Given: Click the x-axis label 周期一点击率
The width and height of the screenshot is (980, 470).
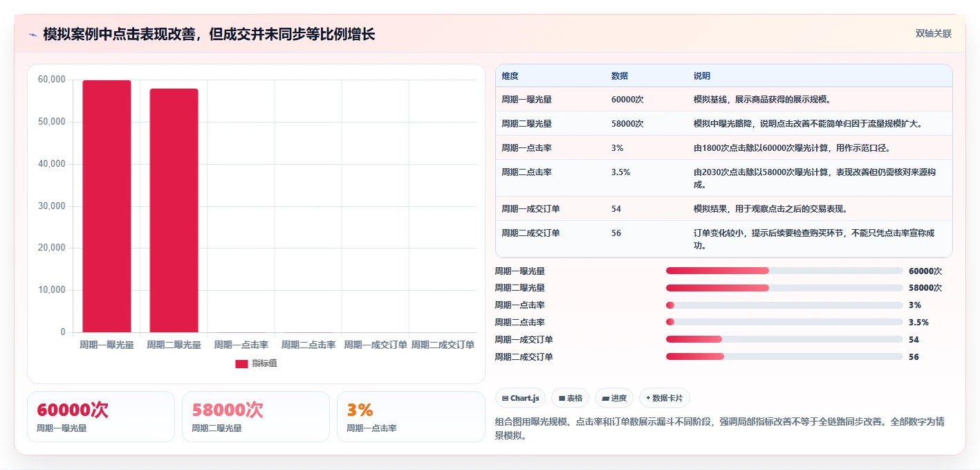Looking at the screenshot, I should click(241, 345).
